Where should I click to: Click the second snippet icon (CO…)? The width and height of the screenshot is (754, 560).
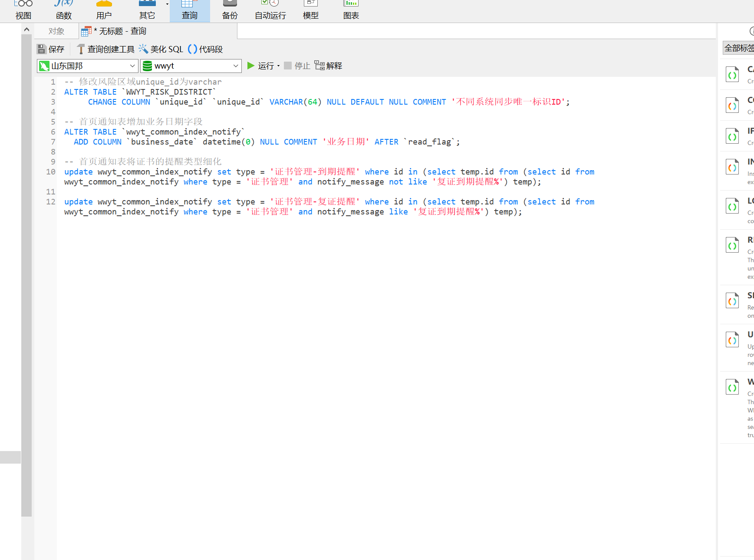point(732,105)
